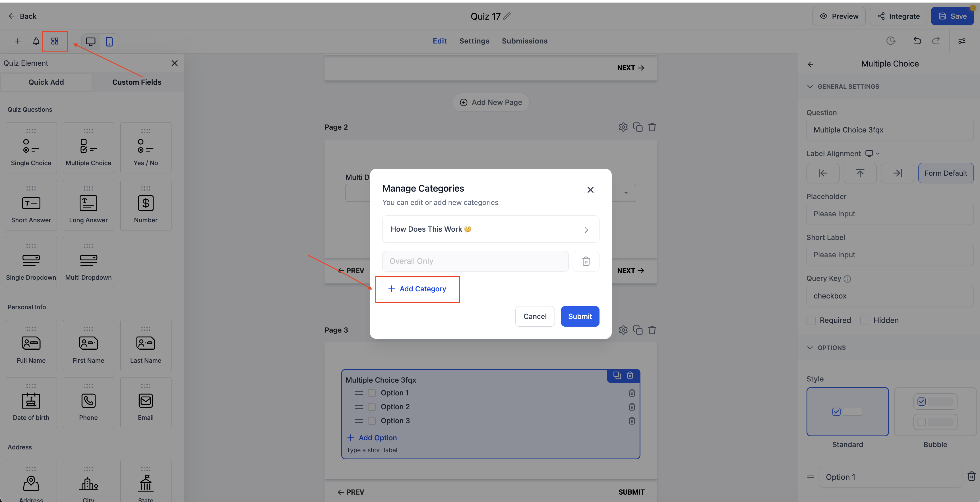Enable the Hidden checkbox
This screenshot has width=980, height=502.
click(865, 320)
